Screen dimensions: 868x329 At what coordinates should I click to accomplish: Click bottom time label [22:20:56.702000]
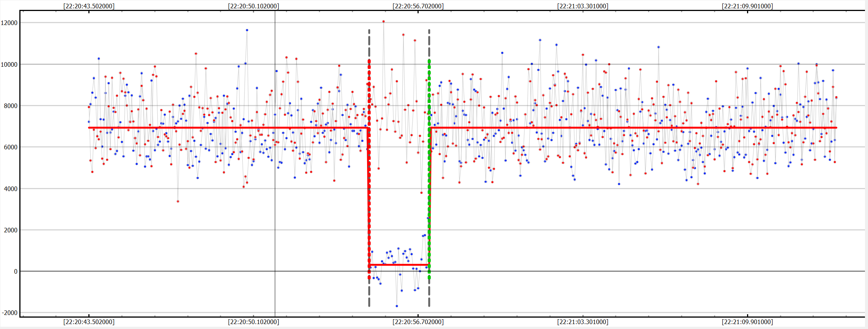418,322
